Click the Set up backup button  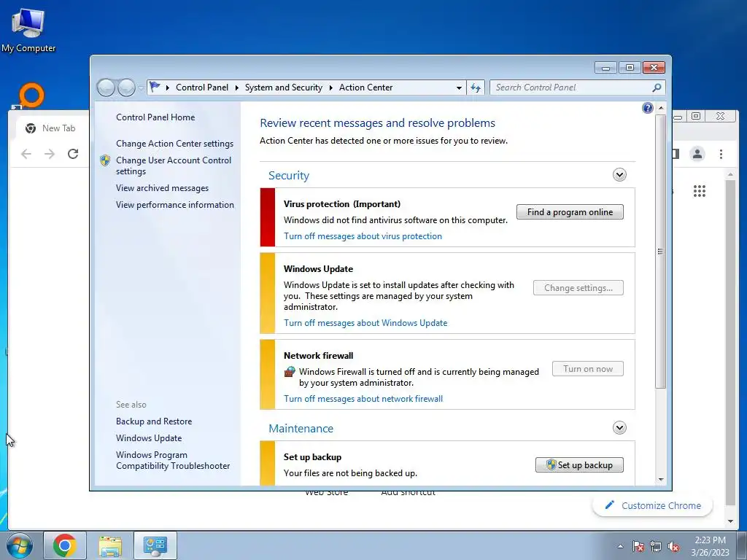(x=579, y=465)
